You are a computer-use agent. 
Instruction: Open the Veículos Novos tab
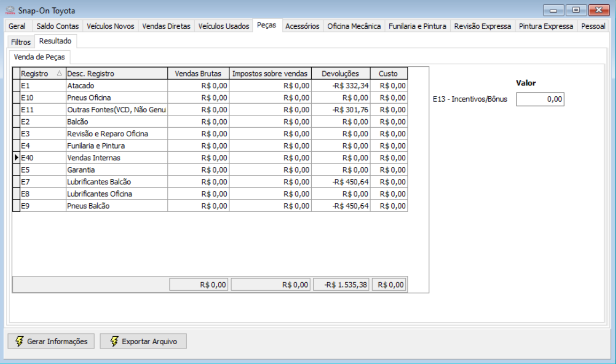110,26
